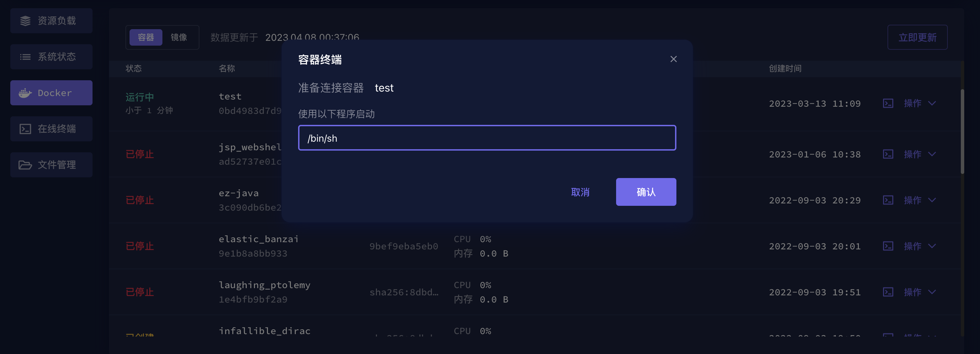Image resolution: width=980 pixels, height=354 pixels.
Task: Close the 容器终端 dialog
Action: coord(673,59)
